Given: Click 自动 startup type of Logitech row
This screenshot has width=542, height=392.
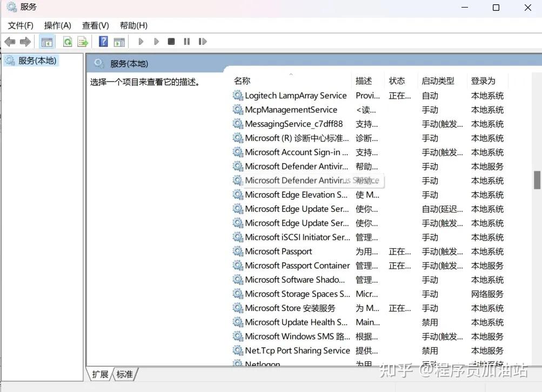Looking at the screenshot, I should point(430,96).
